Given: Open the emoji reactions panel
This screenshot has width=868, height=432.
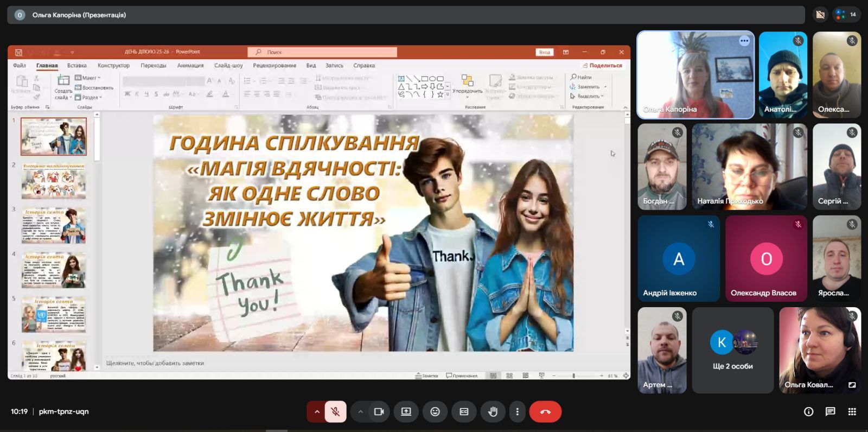Looking at the screenshot, I should [435, 412].
